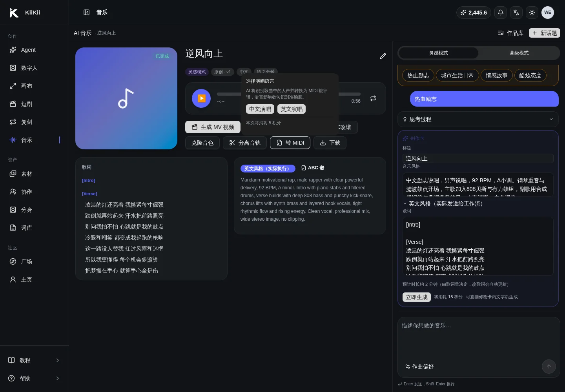Edit the song title pencil icon

[383, 56]
